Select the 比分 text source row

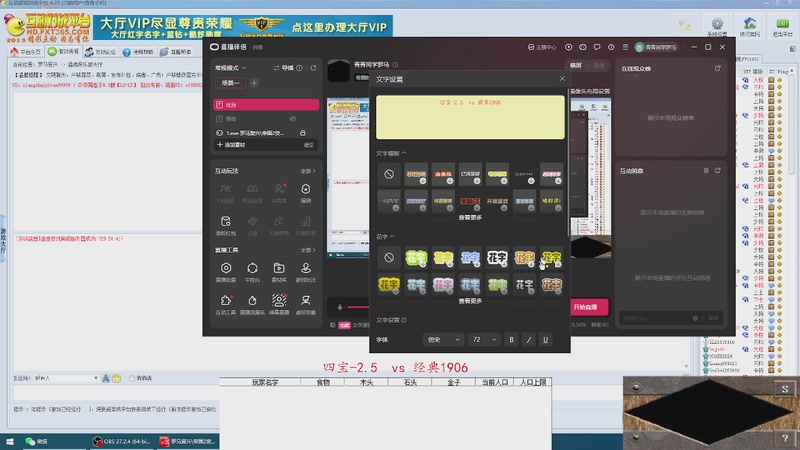[x=266, y=105]
